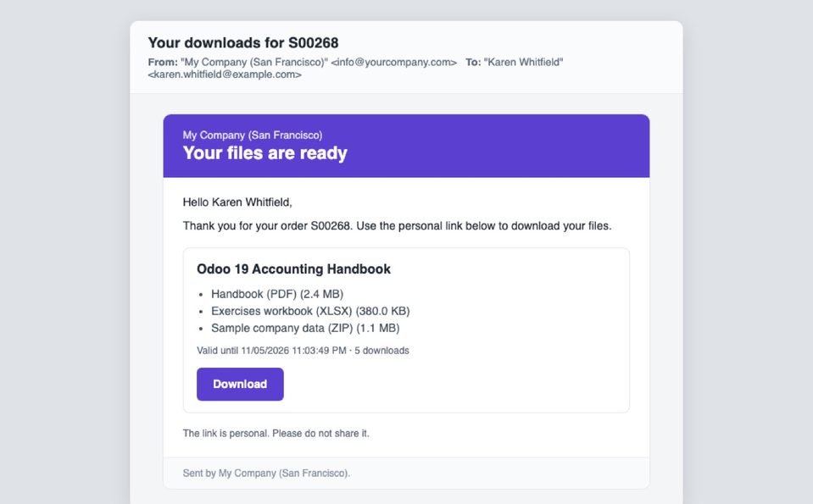Screen dimensions: 813x504
Task: Click recipient address karen.whitfield@example.com
Action: pyautogui.click(x=225, y=75)
